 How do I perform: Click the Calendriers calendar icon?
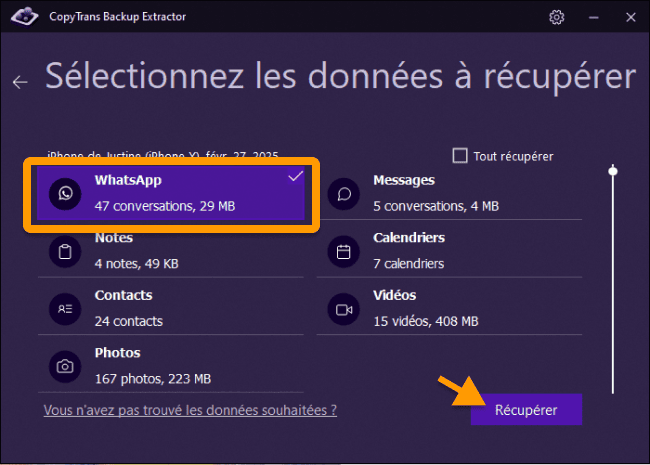(x=344, y=251)
